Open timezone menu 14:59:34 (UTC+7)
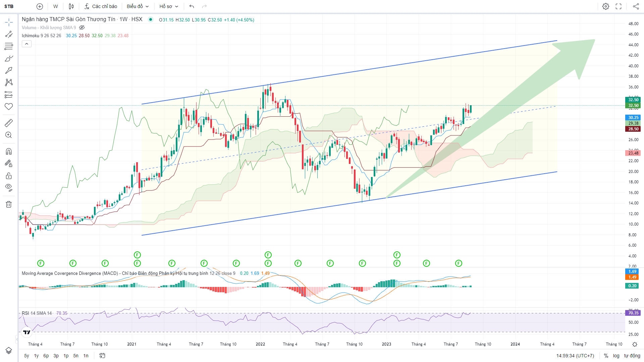 pyautogui.click(x=575, y=356)
